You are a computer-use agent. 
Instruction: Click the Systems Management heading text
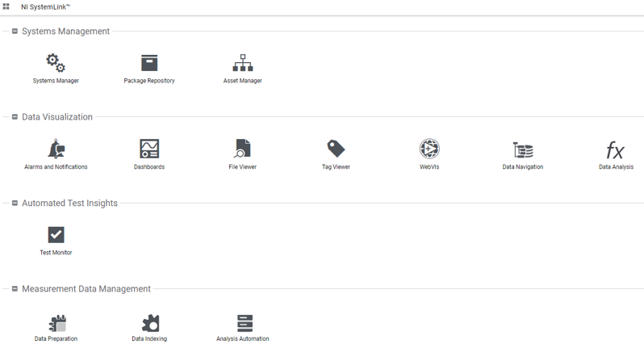65,31
